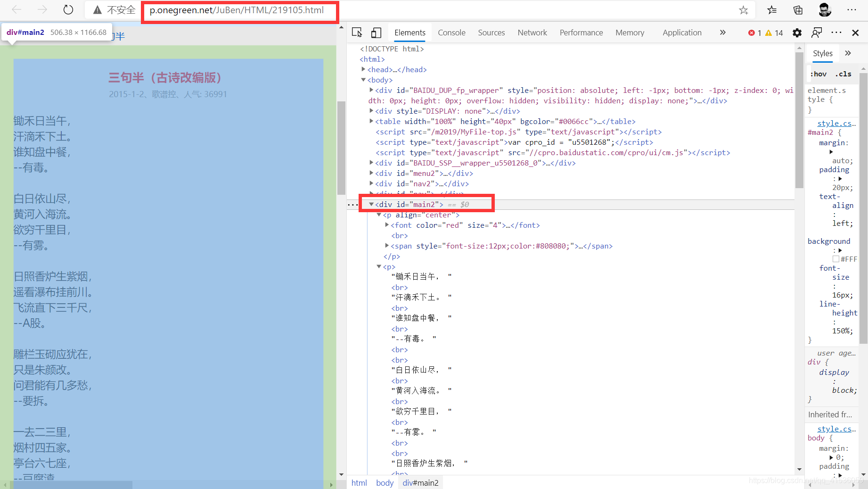Select the body breadcrumb
Image resolution: width=868 pixels, height=489 pixels.
(x=385, y=483)
